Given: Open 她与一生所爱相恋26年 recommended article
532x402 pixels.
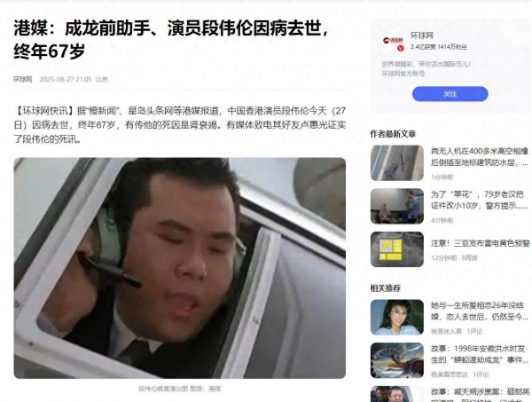Looking at the screenshot, I should tap(480, 311).
